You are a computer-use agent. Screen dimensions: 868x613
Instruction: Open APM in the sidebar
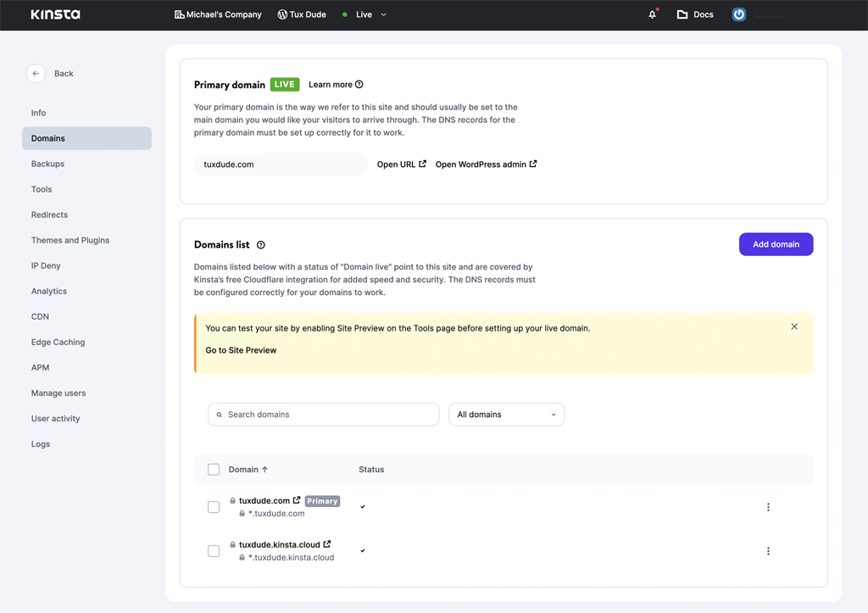click(41, 368)
